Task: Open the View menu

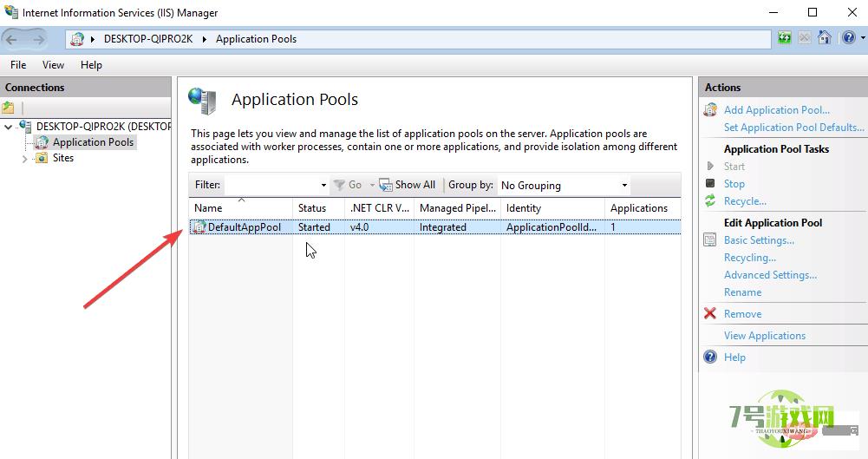Action: click(x=53, y=65)
